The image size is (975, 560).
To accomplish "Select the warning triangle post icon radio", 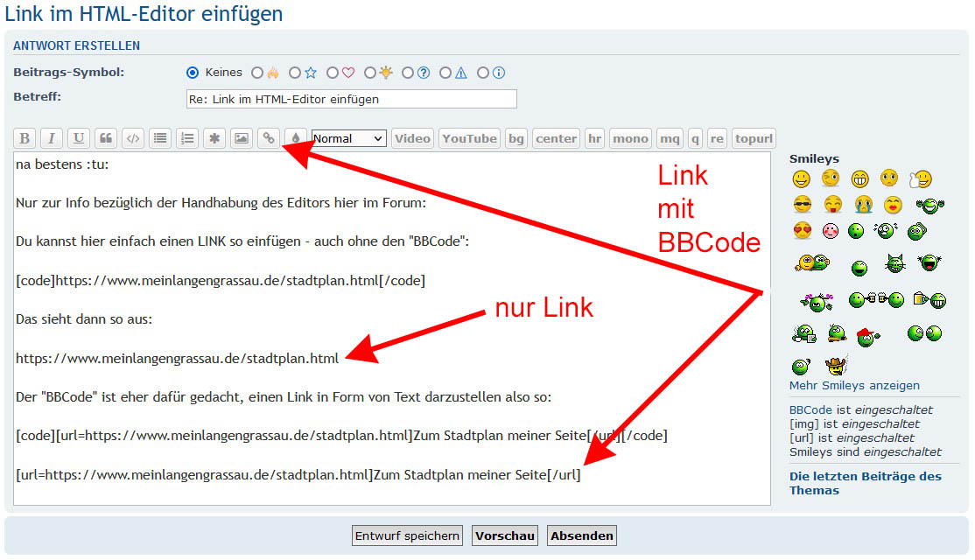I will tap(445, 73).
